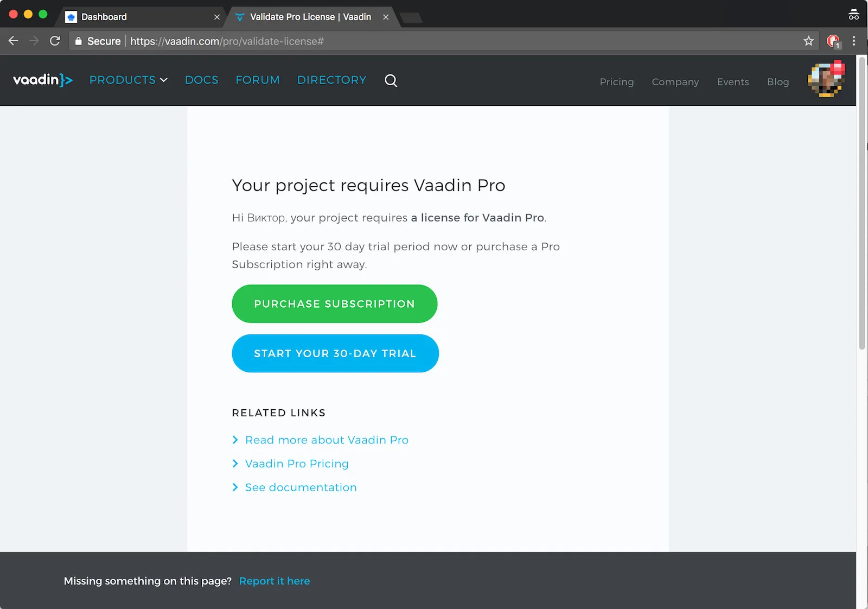Open the Pricing navigation menu item
This screenshot has height=609, width=868.
616,81
